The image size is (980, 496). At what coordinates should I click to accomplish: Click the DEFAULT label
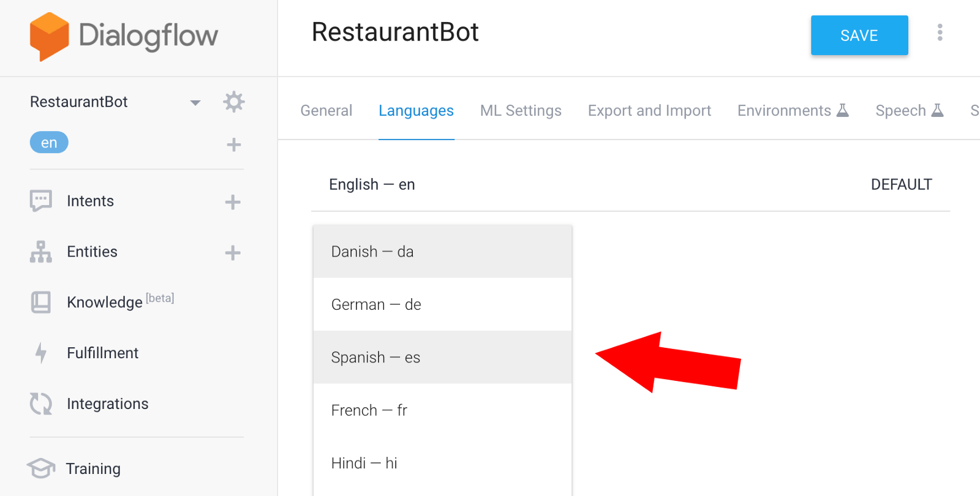[902, 184]
